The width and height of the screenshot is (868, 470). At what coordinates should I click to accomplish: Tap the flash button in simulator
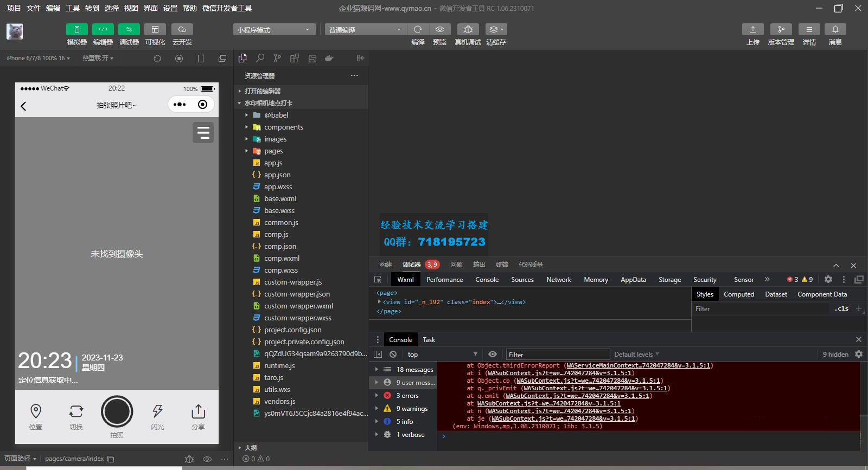point(157,416)
